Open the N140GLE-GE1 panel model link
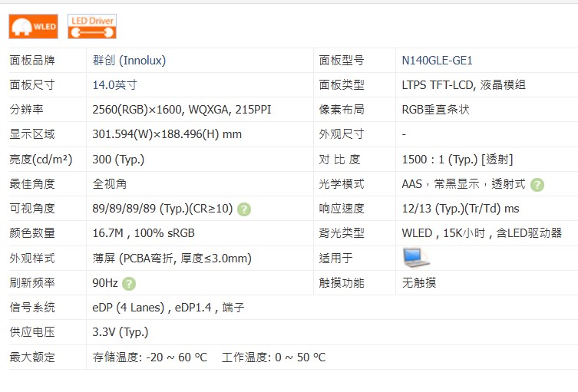The image size is (578, 392). pyautogui.click(x=438, y=60)
